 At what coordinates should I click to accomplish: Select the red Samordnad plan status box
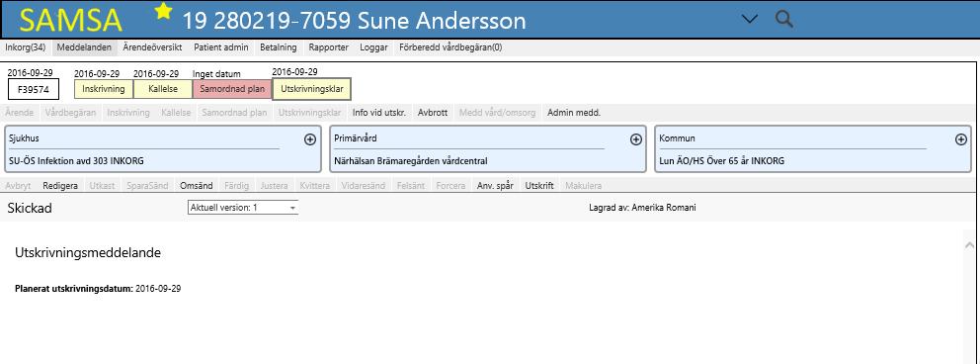point(232,89)
